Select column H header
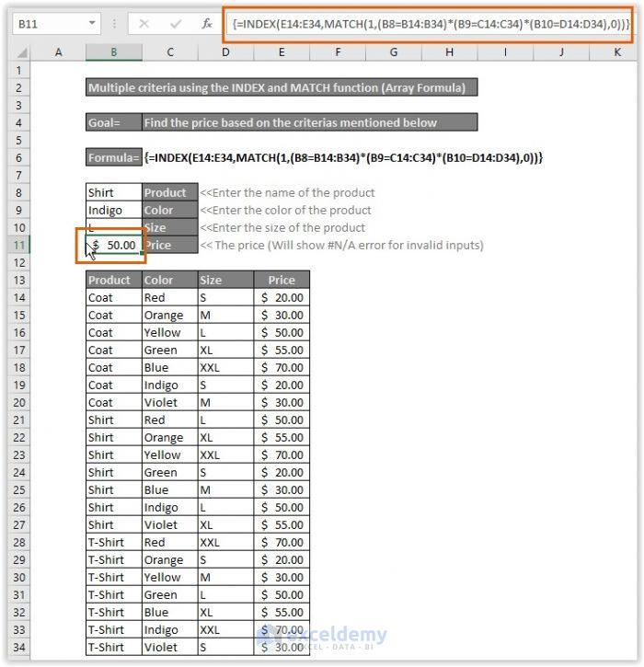This screenshot has height=667, width=644. point(449,52)
